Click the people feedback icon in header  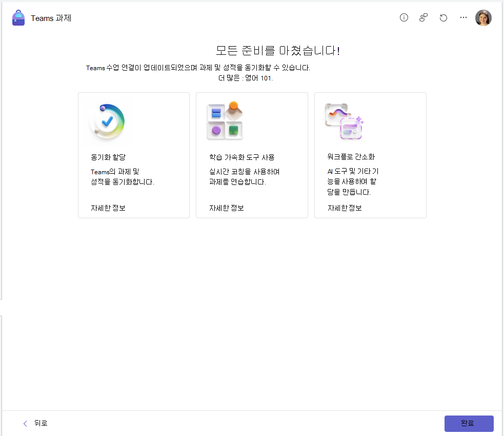click(424, 17)
